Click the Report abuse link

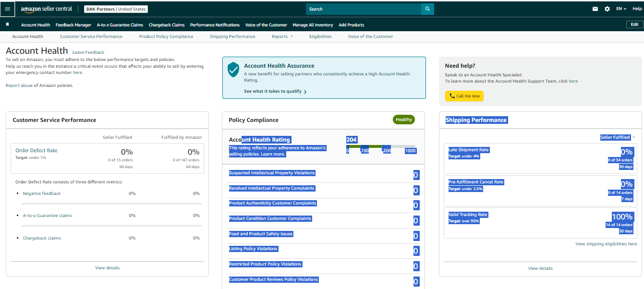point(19,85)
